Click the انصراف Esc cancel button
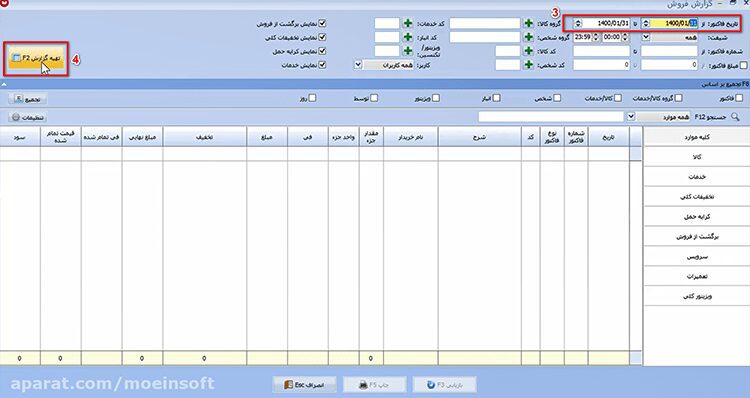Viewport: 750px width, 398px height. tap(305, 385)
